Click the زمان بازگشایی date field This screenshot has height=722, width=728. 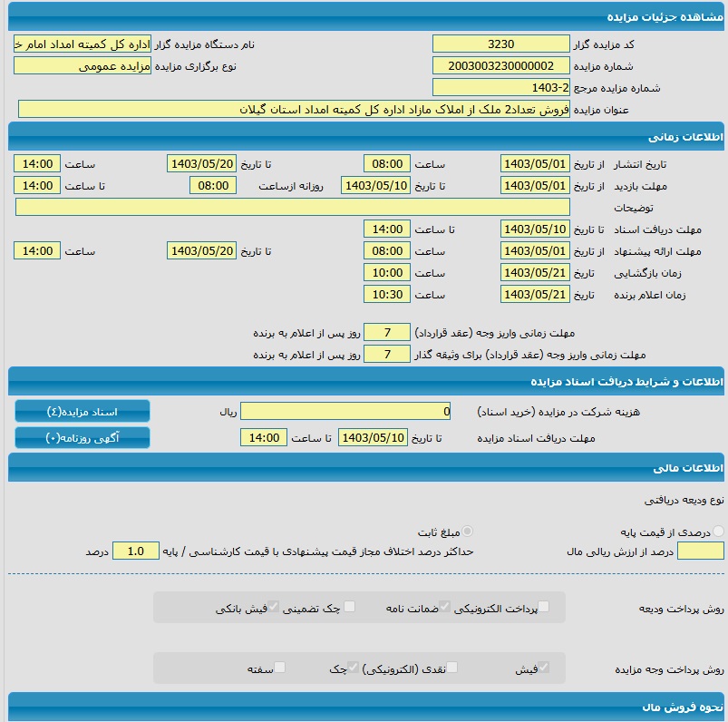pos(535,272)
